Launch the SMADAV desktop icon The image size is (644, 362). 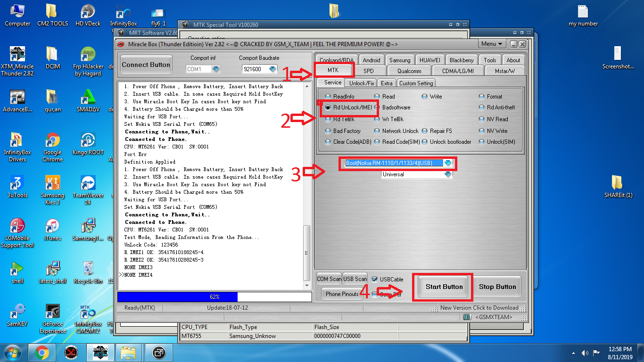[x=88, y=101]
